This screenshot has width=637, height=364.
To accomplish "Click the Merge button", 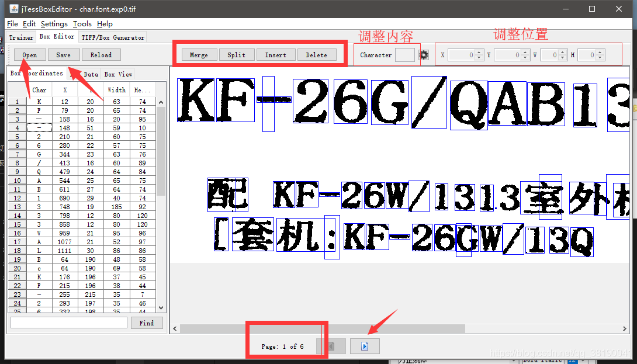I will click(x=199, y=55).
